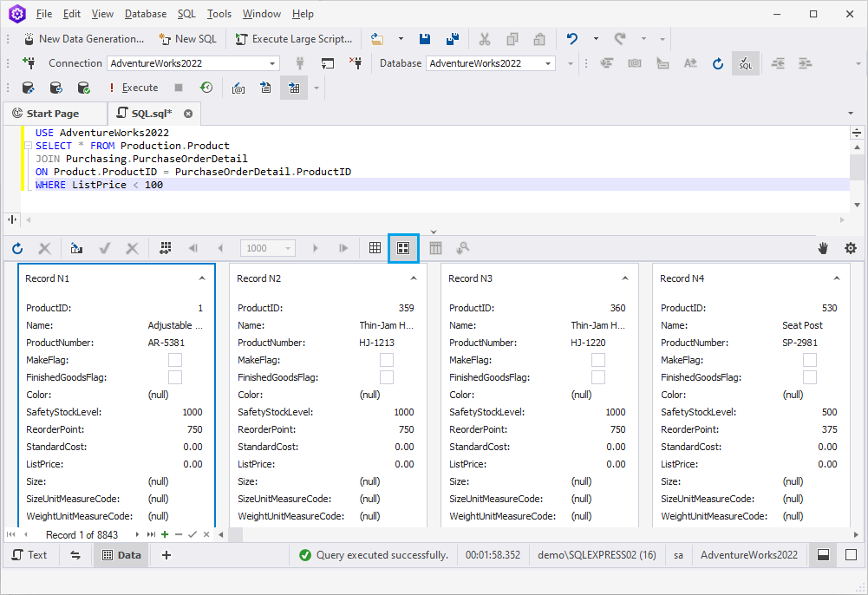Screen dimensions: 868x595
Task: Switch results to Grid View icon
Action: 375,248
